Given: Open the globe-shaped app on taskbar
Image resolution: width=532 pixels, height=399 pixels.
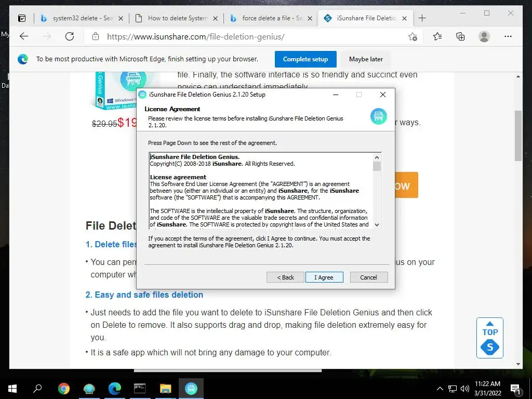Looking at the screenshot, I should coord(89,389).
